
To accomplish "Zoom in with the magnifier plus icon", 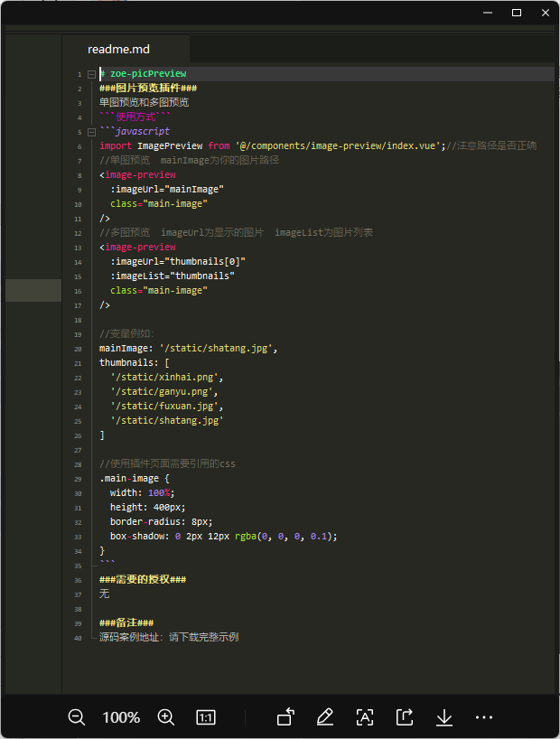I will [x=166, y=717].
